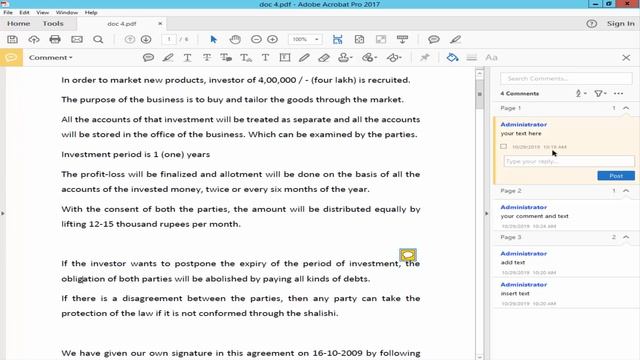640x360 pixels.
Task: Click the fit one full page icon
Action: point(359,40)
